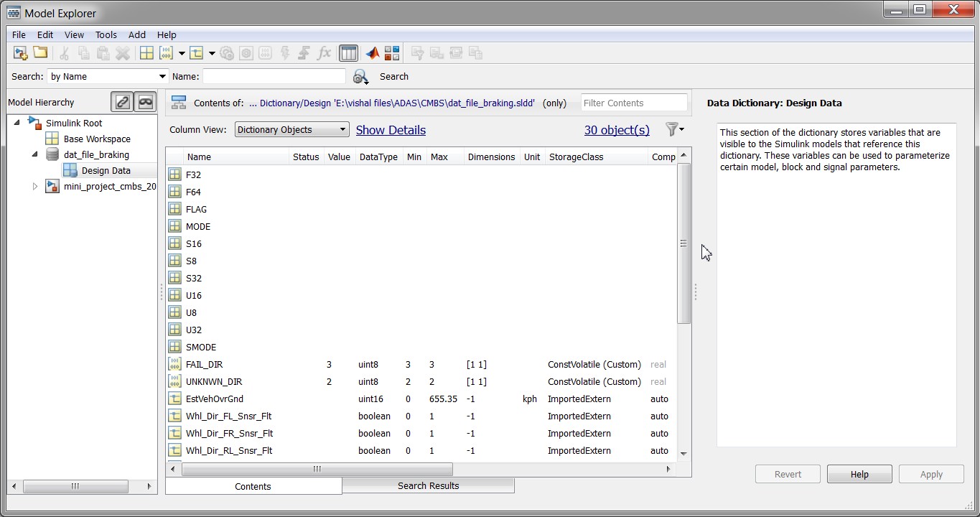The width and height of the screenshot is (980, 517).
Task: Click the UNKNWN_DIR parameter icon
Action: [x=174, y=381]
